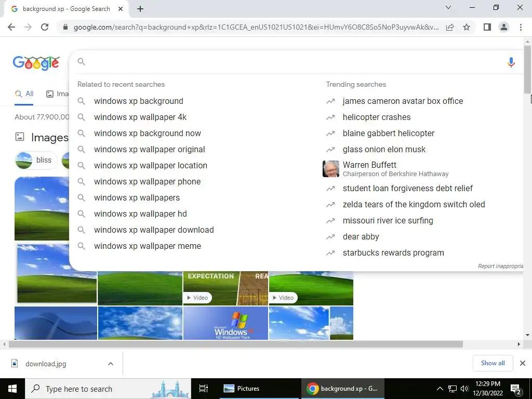Click the Google holiday logo
The image size is (532, 399).
[x=36, y=63]
